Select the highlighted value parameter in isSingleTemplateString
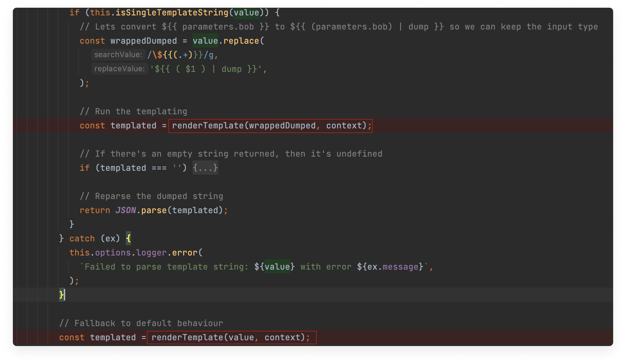This screenshot has height=364, width=626. coord(246,13)
